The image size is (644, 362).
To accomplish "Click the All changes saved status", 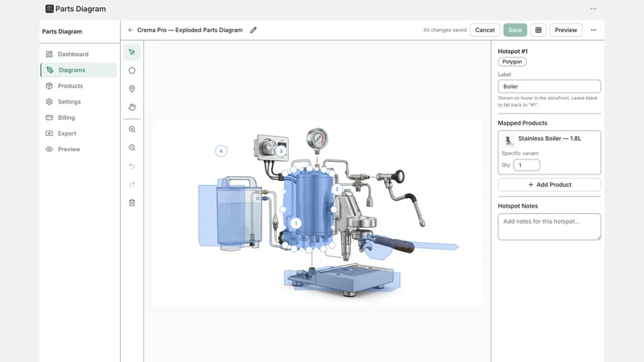I will pos(445,30).
